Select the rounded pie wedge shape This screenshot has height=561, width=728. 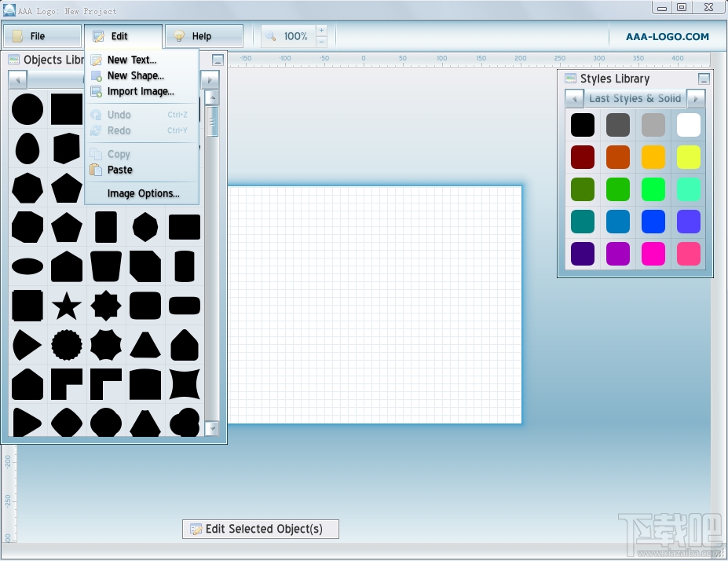point(27,345)
